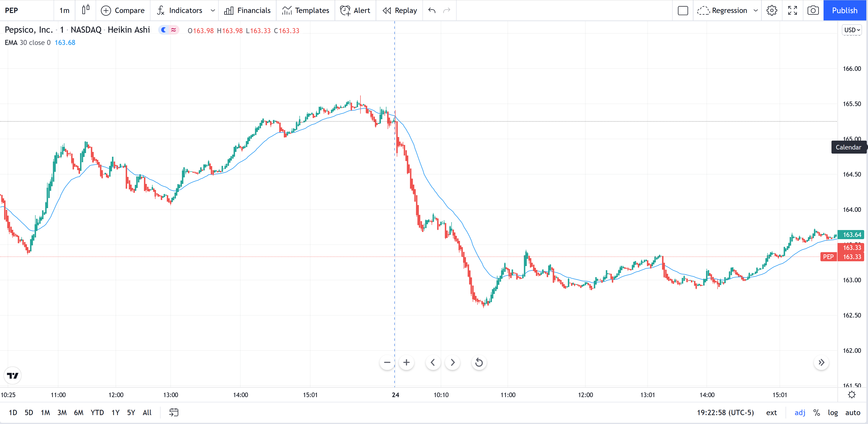868x424 pixels.
Task: Take a chart snapshot with camera icon
Action: coord(813,10)
